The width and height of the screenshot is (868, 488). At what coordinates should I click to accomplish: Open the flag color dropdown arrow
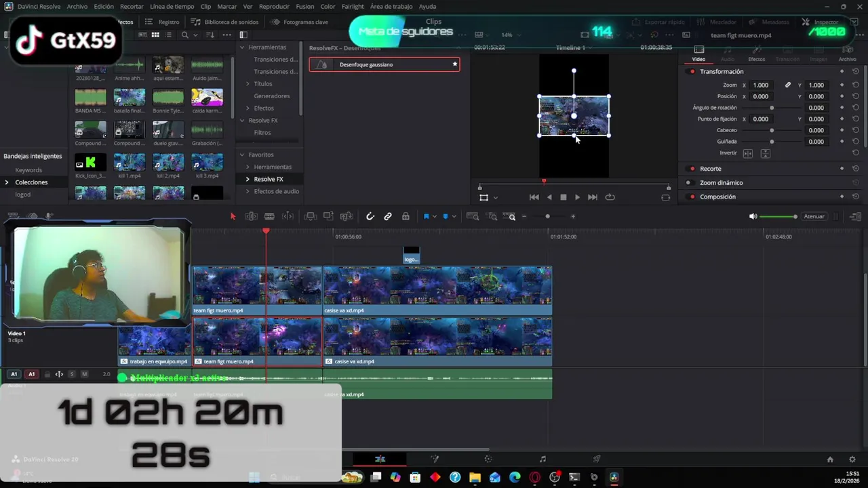point(434,217)
